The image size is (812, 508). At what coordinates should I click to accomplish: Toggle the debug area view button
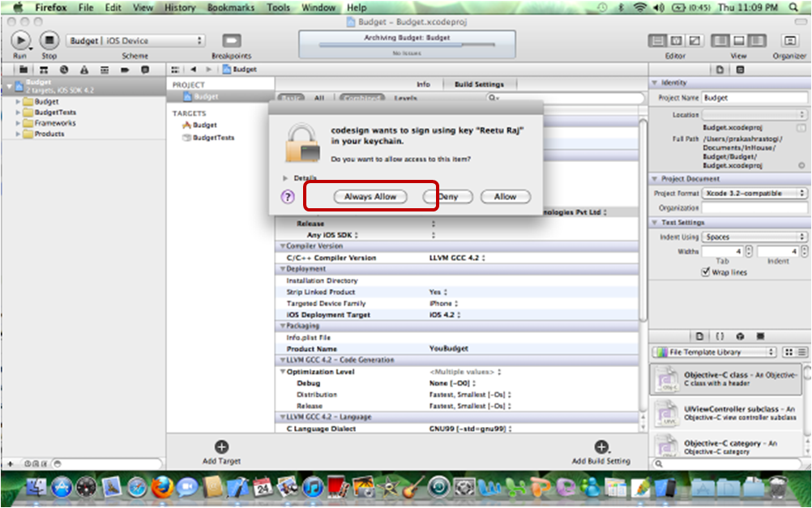[x=739, y=41]
